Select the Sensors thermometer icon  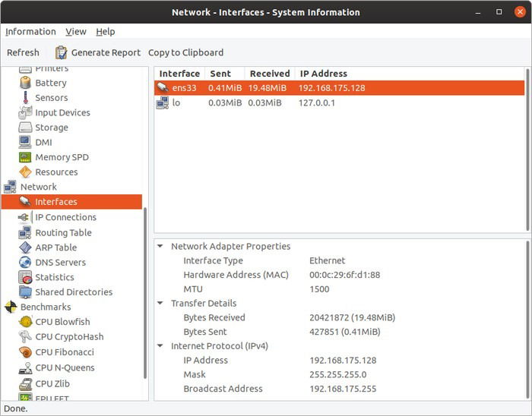[25, 98]
